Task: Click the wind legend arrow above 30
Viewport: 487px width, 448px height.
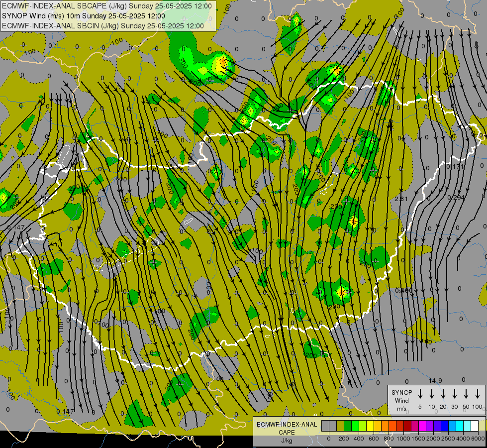Action: point(454,394)
